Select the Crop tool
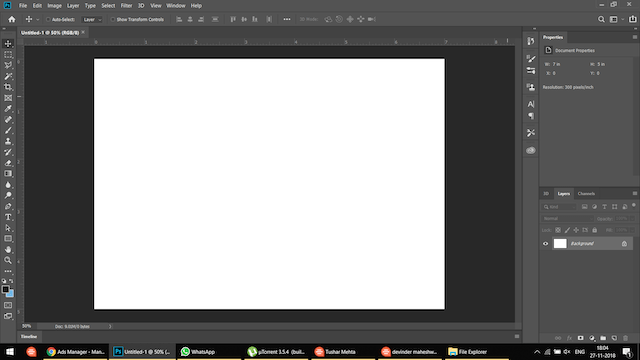This screenshot has height=360, width=640. point(8,87)
